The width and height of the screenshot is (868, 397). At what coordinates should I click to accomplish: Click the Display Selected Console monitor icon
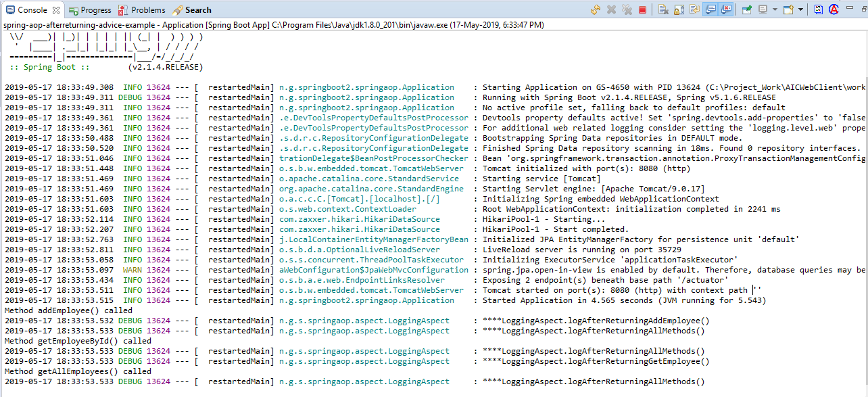pyautogui.click(x=763, y=9)
